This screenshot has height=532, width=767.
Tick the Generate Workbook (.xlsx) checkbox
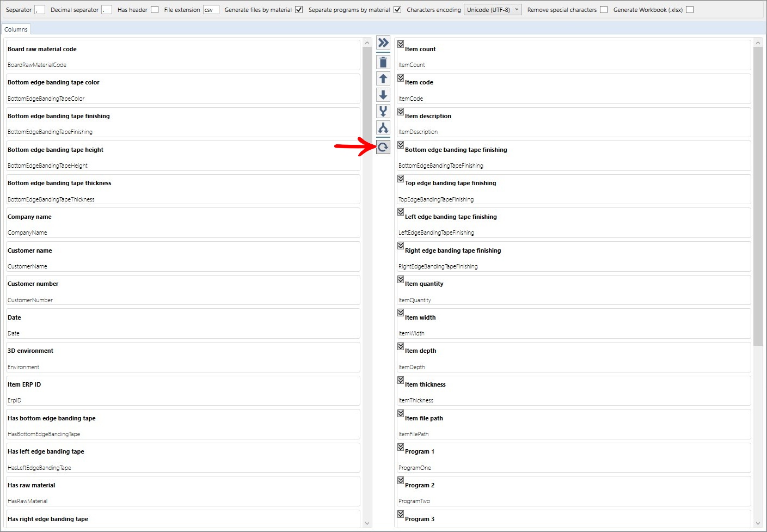pos(690,10)
